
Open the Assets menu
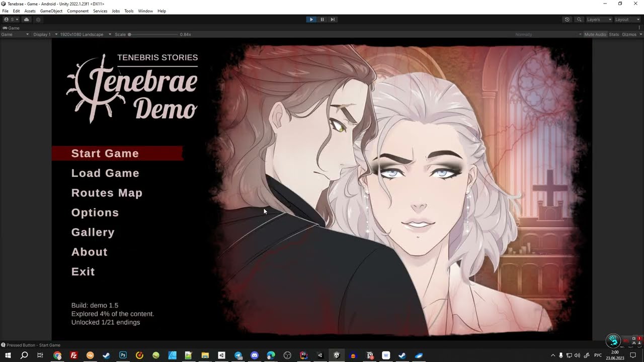point(30,11)
